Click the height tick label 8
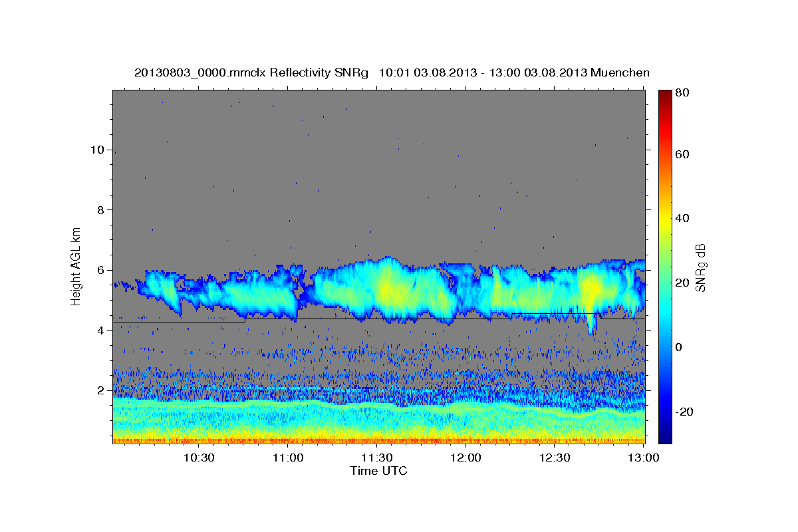The image size is (798, 532). tap(100, 209)
